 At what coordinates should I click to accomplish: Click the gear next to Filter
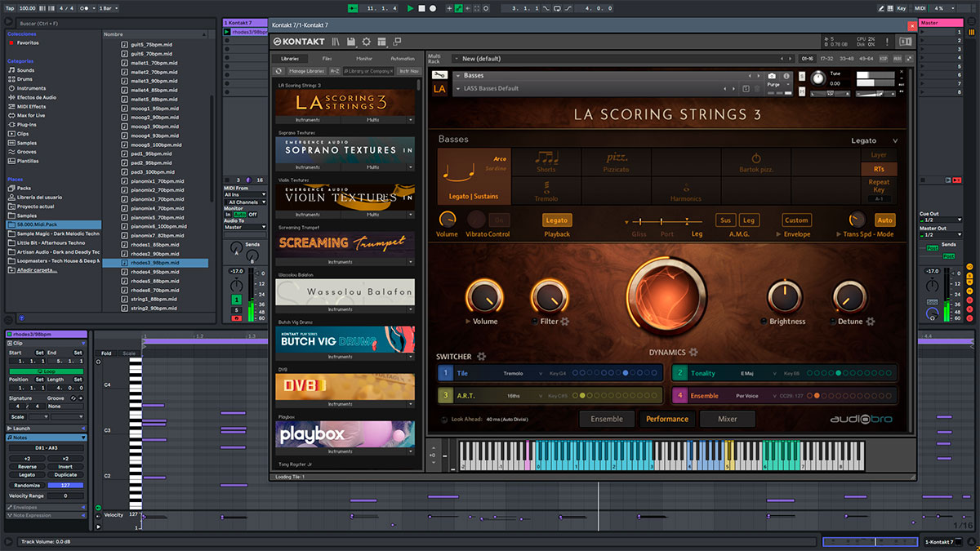(x=564, y=322)
